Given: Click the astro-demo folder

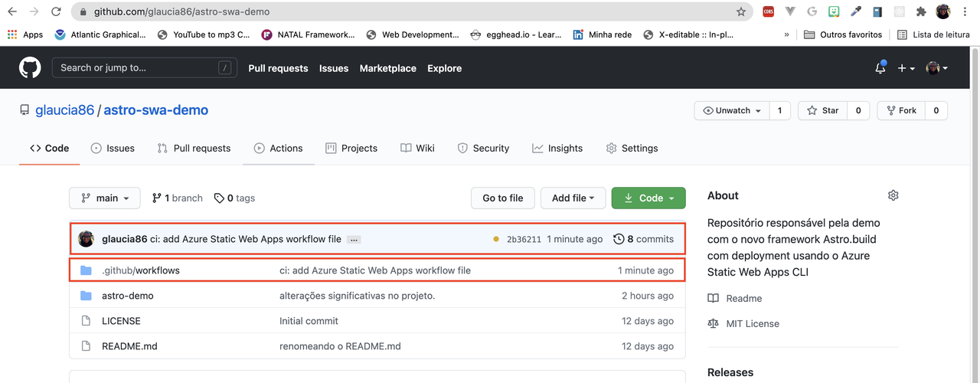Looking at the screenshot, I should (127, 296).
